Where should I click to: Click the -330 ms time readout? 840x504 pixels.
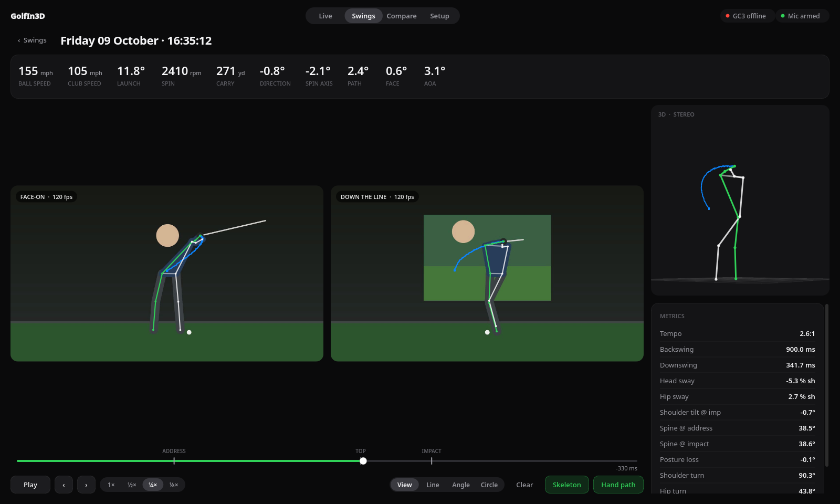[626, 468]
